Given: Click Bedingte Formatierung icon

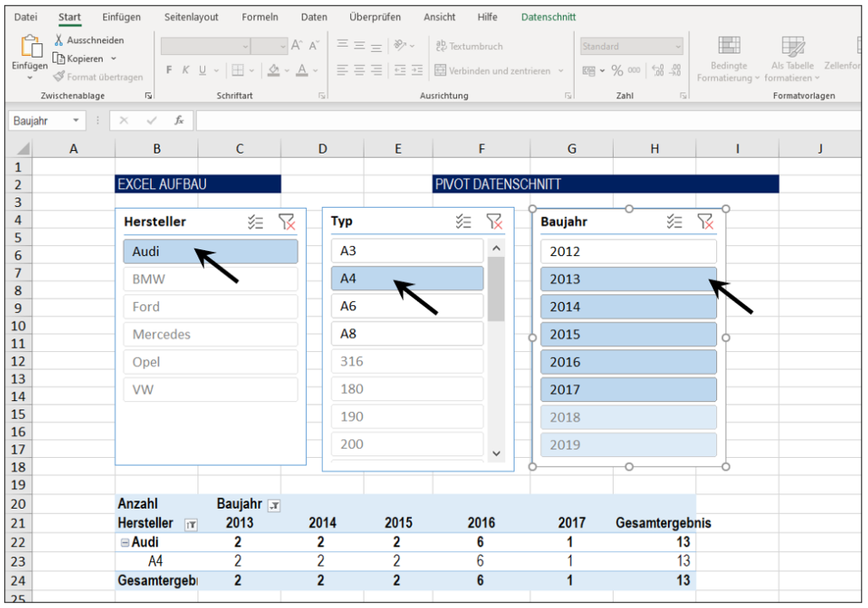Looking at the screenshot, I should [729, 45].
